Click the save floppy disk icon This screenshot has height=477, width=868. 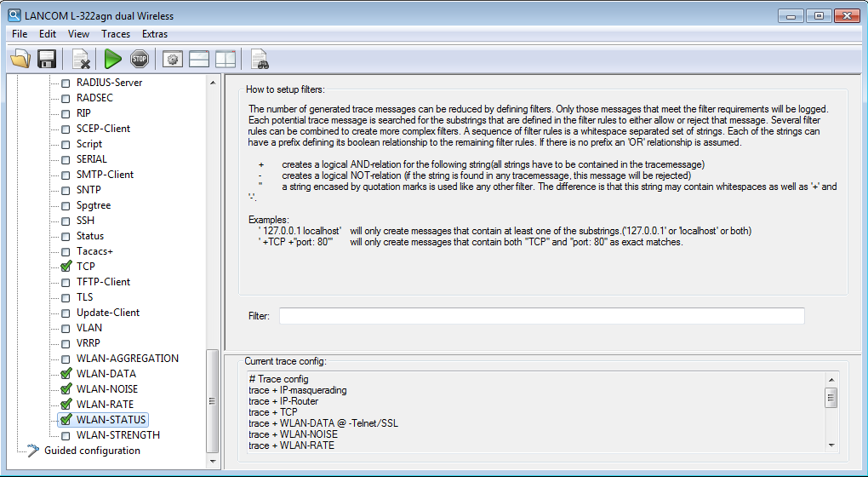47,59
